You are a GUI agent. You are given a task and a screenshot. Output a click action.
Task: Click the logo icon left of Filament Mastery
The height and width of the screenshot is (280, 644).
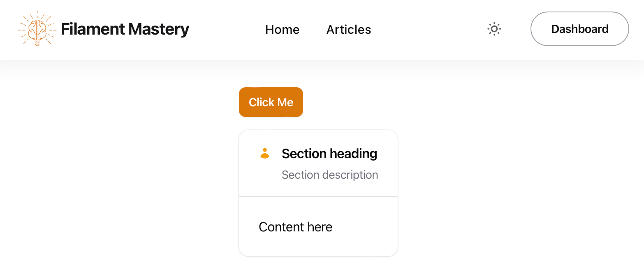(37, 29)
